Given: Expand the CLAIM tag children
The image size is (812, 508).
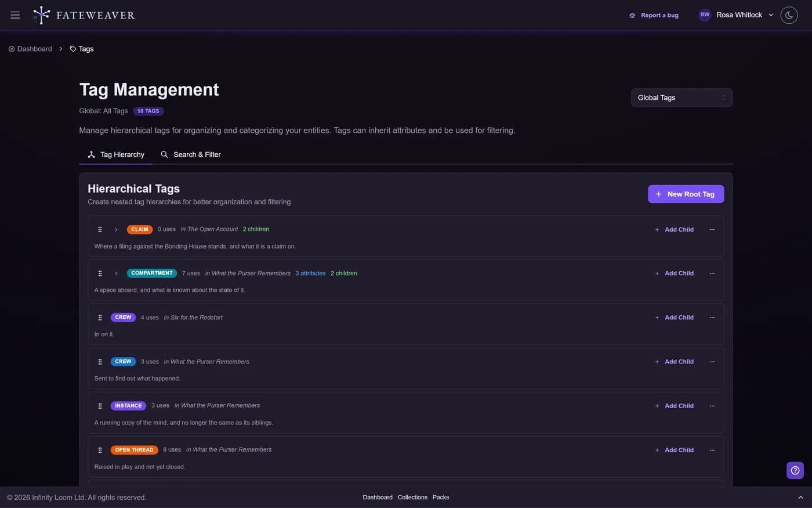Looking at the screenshot, I should [116, 229].
